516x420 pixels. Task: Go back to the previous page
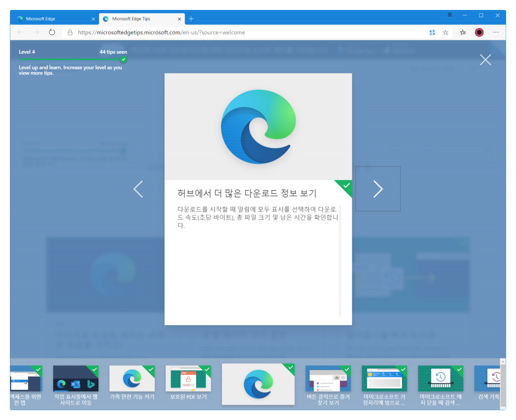click(x=20, y=32)
